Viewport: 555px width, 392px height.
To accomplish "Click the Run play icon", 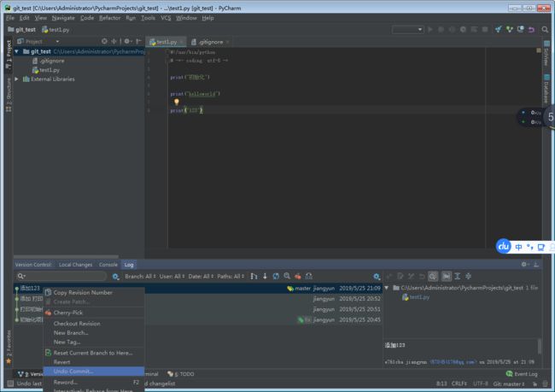I will click(430, 29).
